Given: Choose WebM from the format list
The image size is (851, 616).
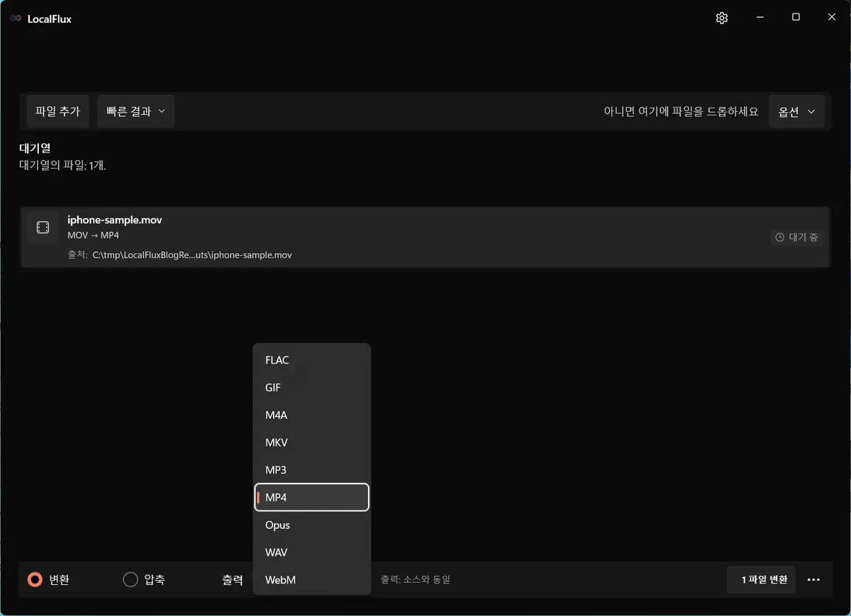Looking at the screenshot, I should [x=312, y=580].
